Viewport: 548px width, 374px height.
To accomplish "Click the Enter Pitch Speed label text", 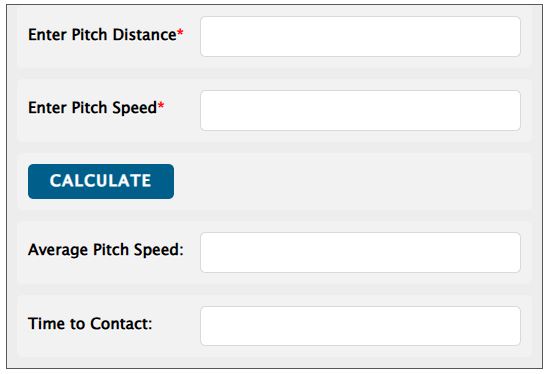I will coord(93,108).
